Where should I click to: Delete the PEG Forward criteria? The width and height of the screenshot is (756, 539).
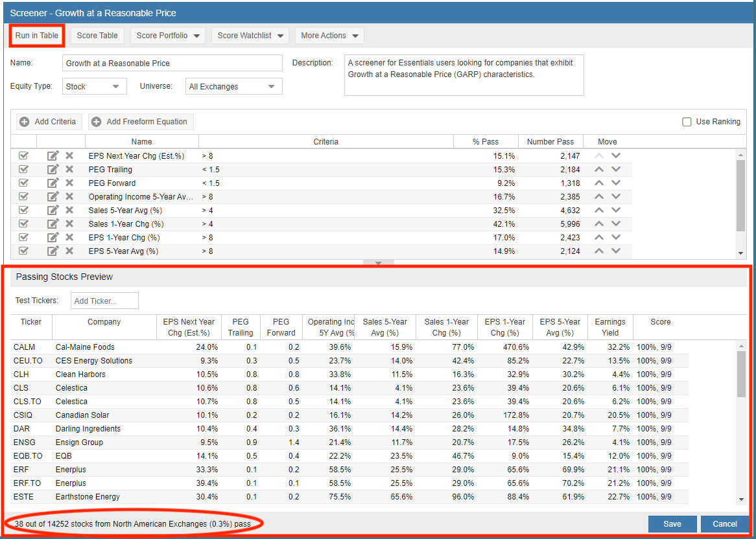point(69,183)
